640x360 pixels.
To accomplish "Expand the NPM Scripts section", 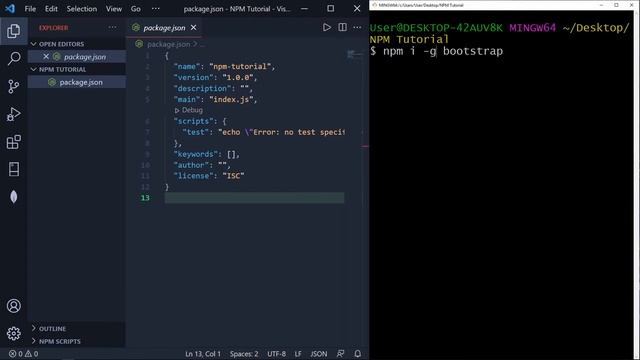I will click(34, 341).
